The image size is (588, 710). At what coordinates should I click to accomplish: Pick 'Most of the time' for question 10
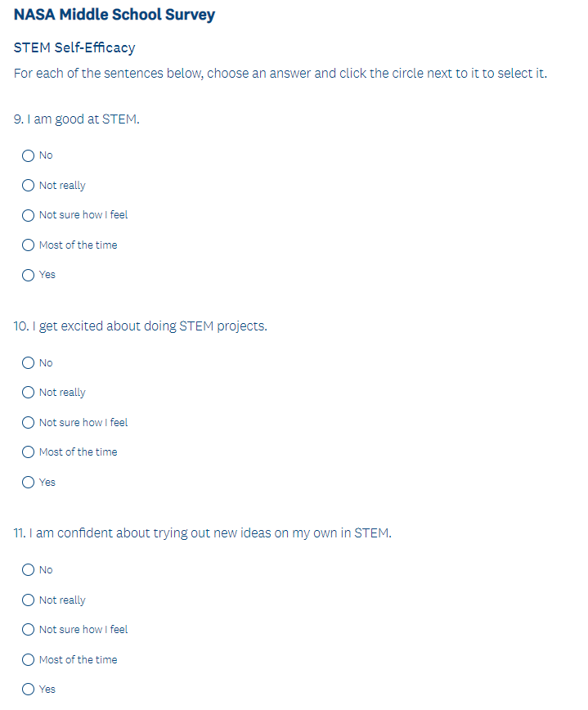(x=29, y=452)
